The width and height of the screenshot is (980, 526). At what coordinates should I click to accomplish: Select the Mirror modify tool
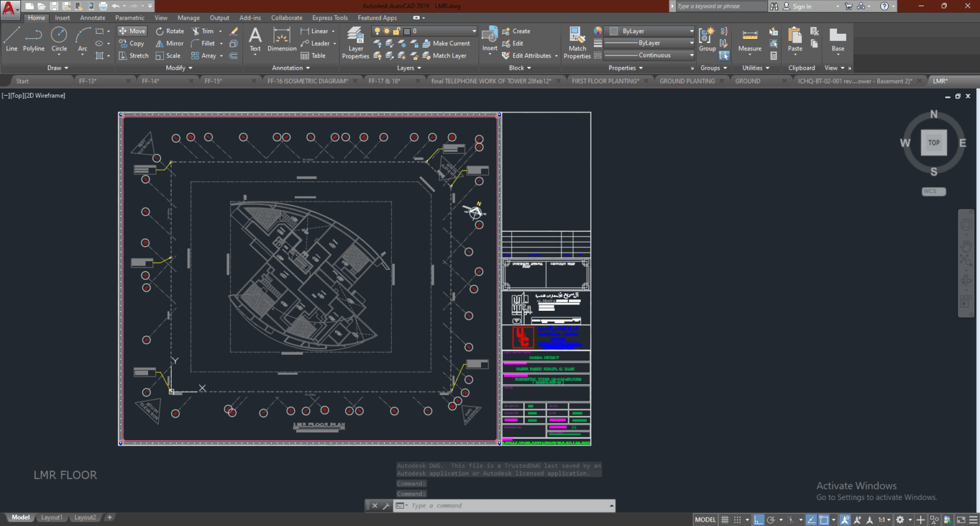coord(169,43)
